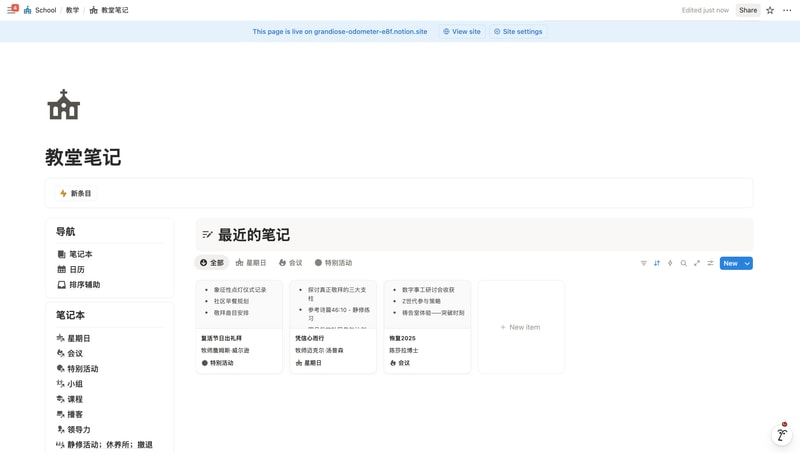
Task: Open the 教堂笔记 breadcrumb
Action: pyautogui.click(x=109, y=10)
